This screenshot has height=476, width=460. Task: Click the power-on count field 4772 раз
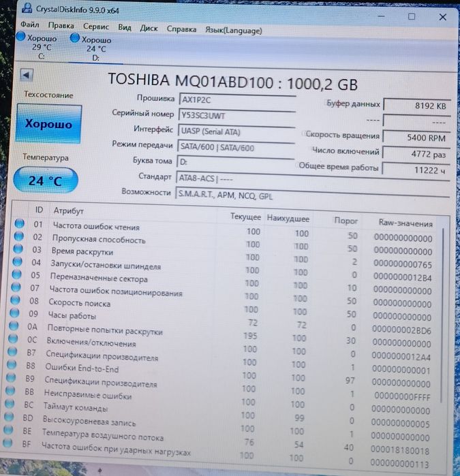click(x=416, y=154)
